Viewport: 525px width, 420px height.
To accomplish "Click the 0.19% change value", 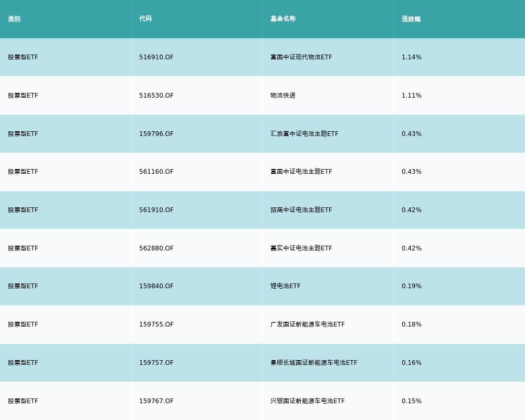I will [x=412, y=286].
